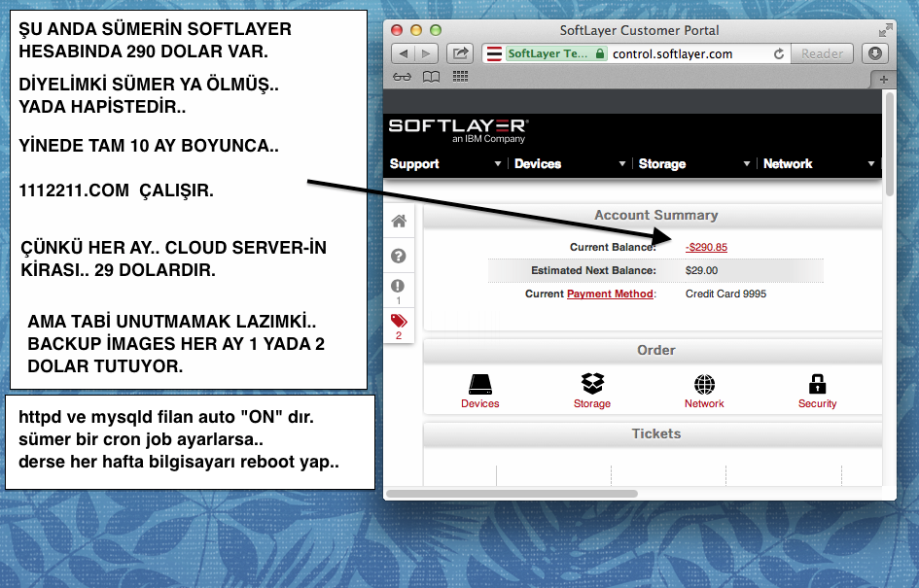Show Reading List glasses icon
The width and height of the screenshot is (919, 588).
pos(402,77)
